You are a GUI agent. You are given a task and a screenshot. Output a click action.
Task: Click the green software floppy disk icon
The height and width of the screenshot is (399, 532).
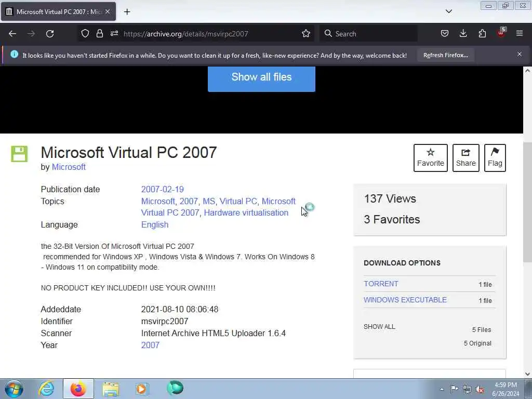point(19,154)
